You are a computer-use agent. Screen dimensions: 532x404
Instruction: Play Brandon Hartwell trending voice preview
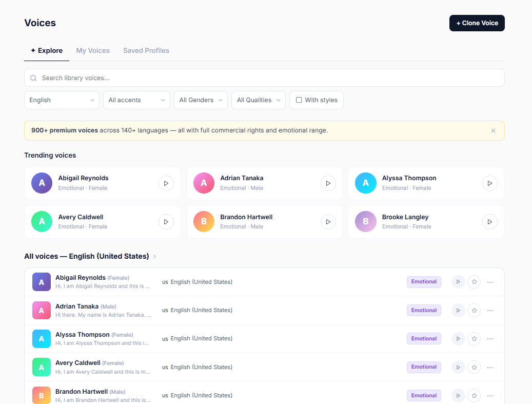click(x=328, y=222)
